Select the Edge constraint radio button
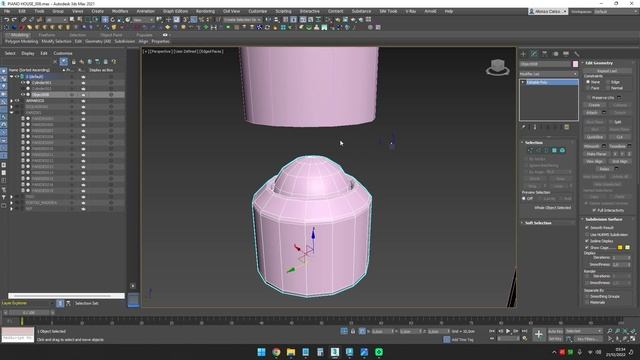 608,82
